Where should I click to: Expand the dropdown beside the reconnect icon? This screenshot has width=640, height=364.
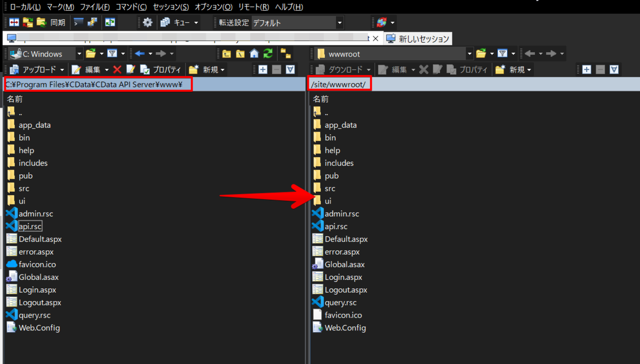[x=393, y=23]
